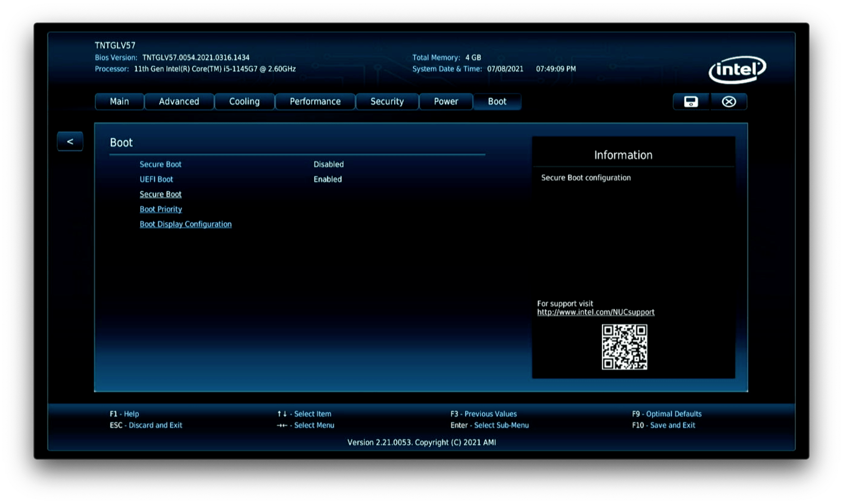Click the system date value
The image size is (843, 504).
(x=505, y=69)
